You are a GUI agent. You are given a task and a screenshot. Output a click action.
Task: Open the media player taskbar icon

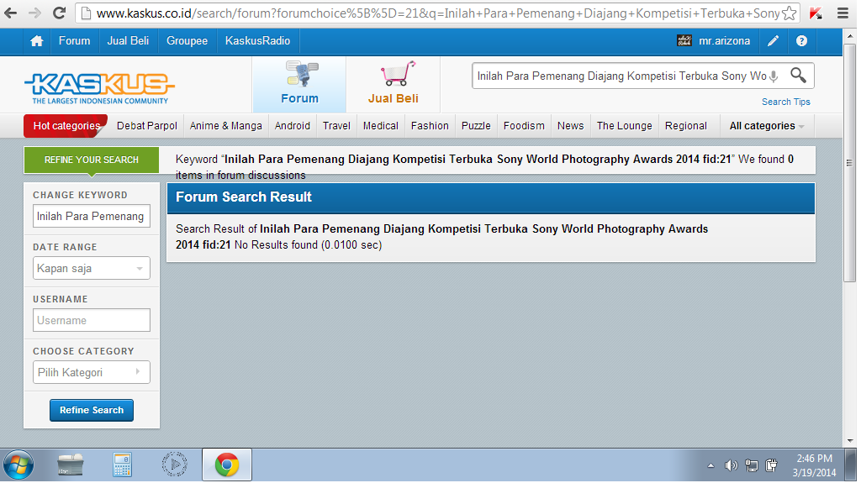click(175, 465)
